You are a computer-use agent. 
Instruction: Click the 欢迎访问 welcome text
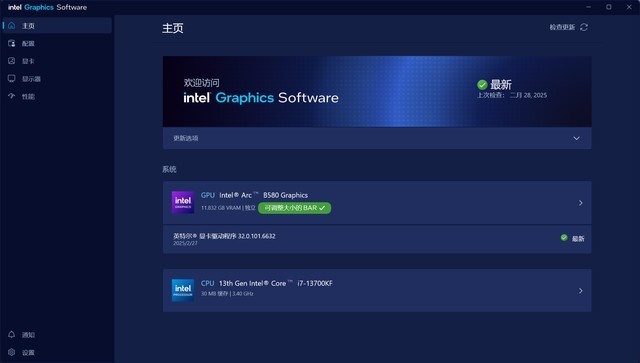[x=201, y=83]
